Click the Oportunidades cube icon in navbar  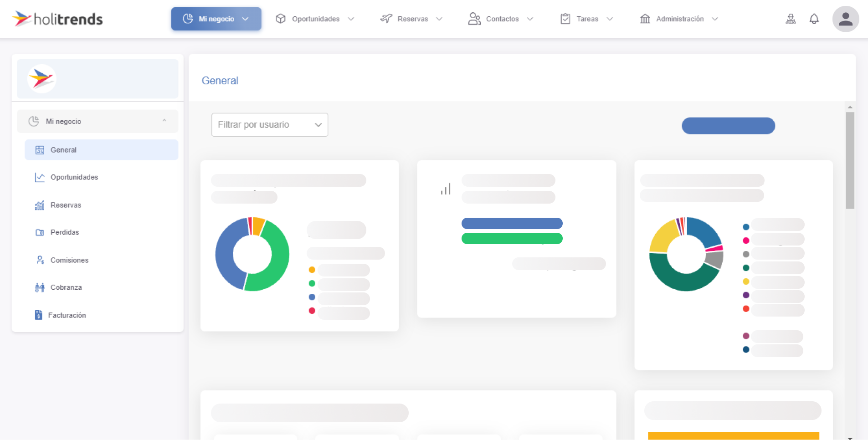pyautogui.click(x=281, y=19)
